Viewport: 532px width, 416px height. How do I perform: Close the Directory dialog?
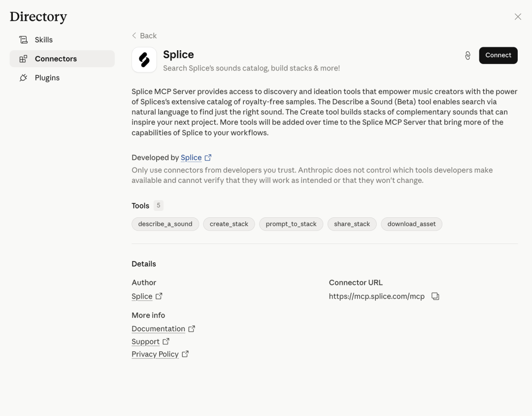518,17
